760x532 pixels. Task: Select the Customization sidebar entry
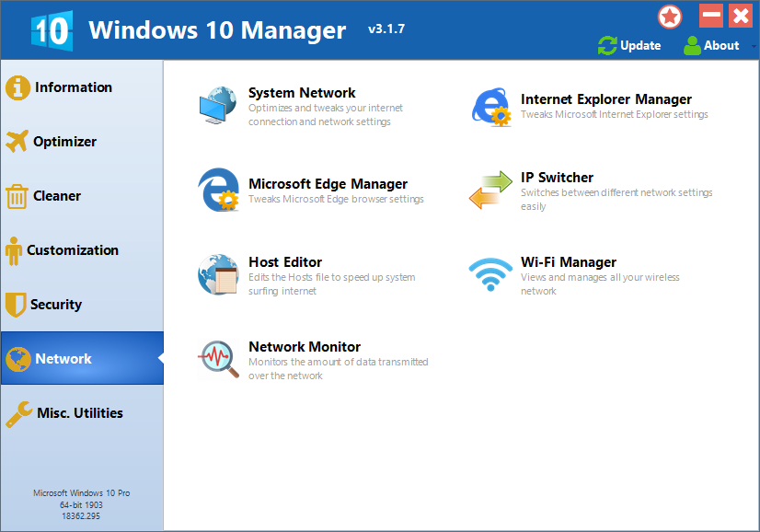75,249
